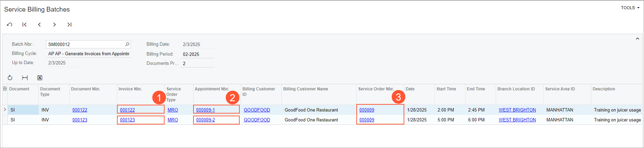This screenshot has width=644, height=148.
Task: Go to the first batch record
Action: click(24, 25)
